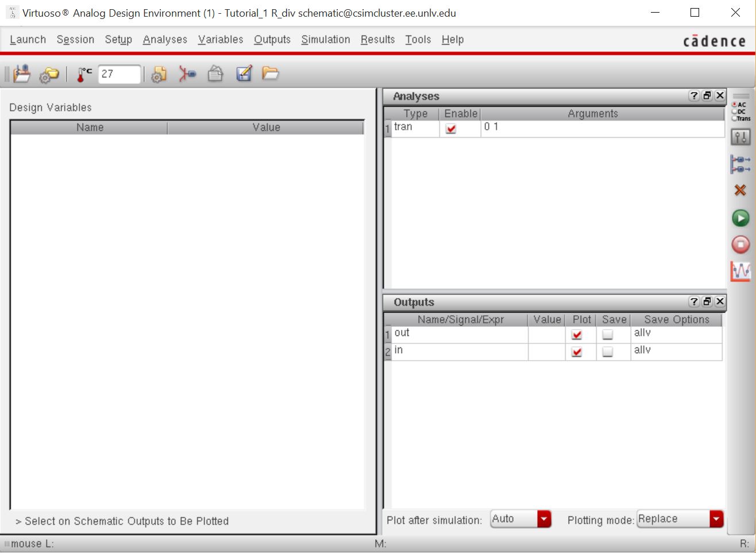
Task: Maximize the Virtuoso window
Action: pyautogui.click(x=695, y=13)
